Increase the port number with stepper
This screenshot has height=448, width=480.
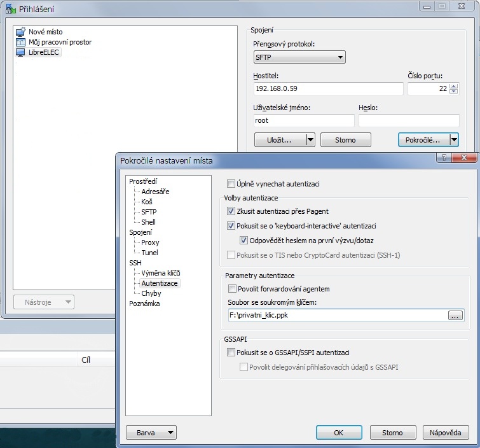pos(453,86)
